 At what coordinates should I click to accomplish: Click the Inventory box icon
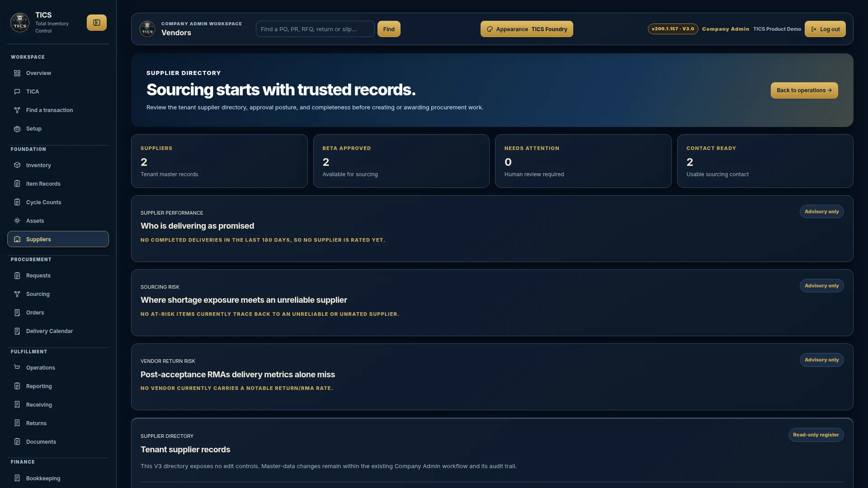[x=17, y=165]
